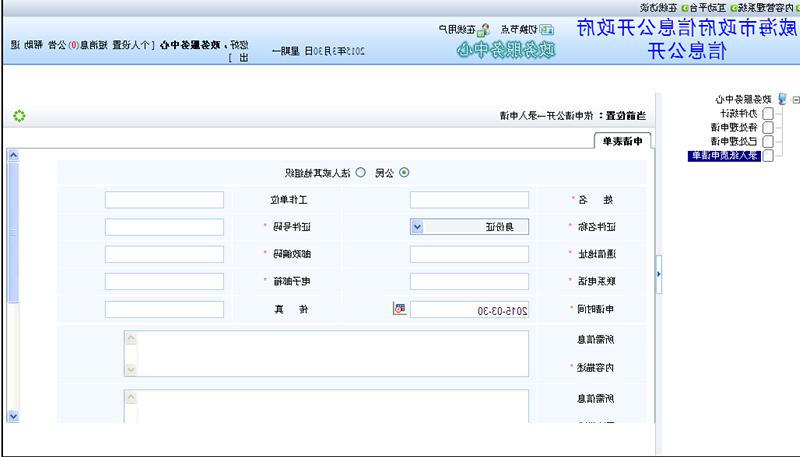Click the 通信地址 input field
The width and height of the screenshot is (800, 457).
click(x=469, y=254)
